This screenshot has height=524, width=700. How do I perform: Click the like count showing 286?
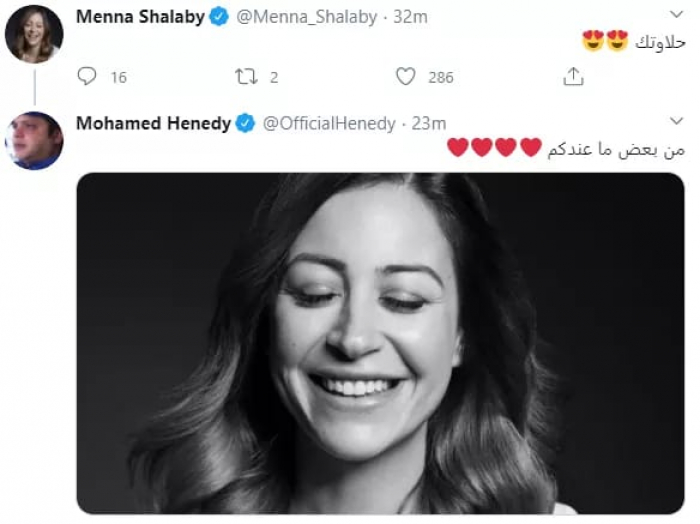pyautogui.click(x=440, y=77)
